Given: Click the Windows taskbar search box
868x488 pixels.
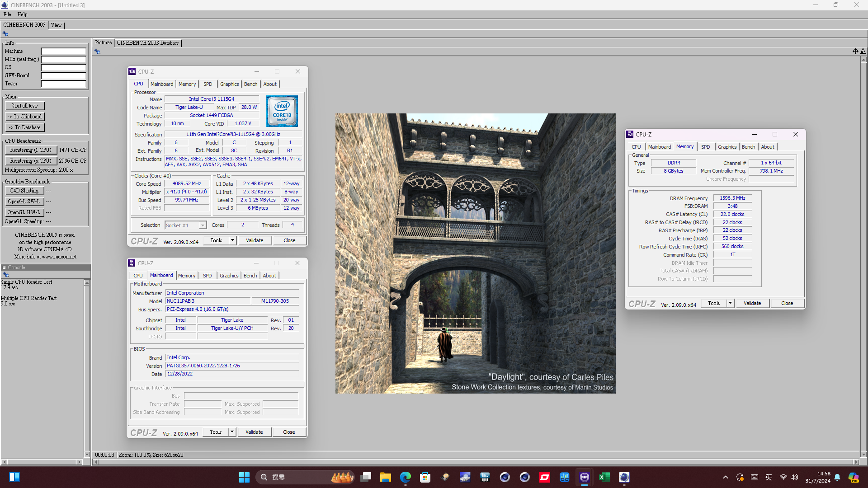Looking at the screenshot, I should [x=306, y=477].
